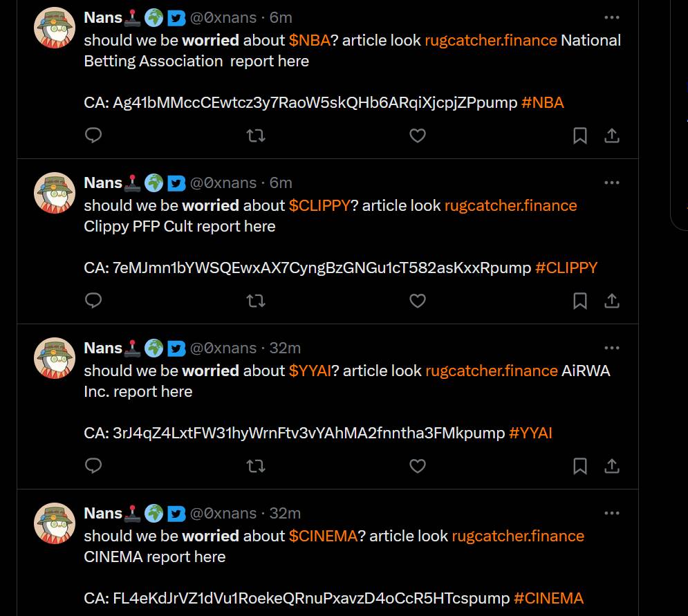Share the $NBA tweet
This screenshot has width=688, height=616.
pyautogui.click(x=612, y=136)
